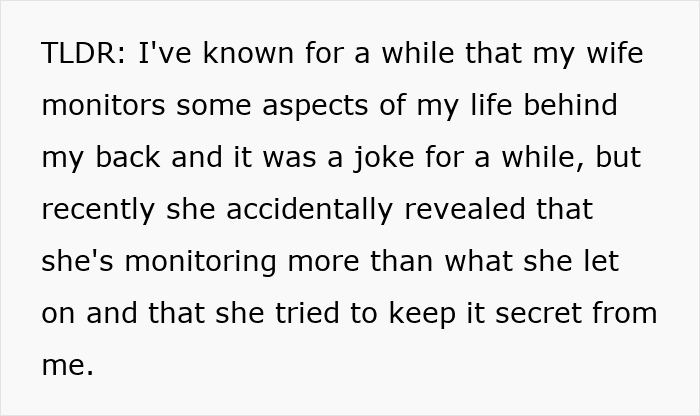Click the word "revealed" in the text
700x416 pixels.
(464, 208)
